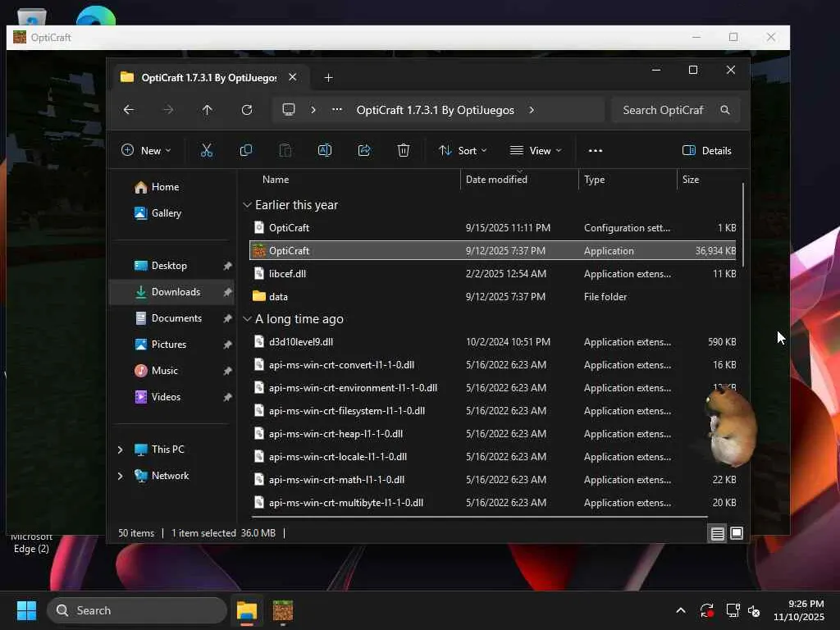This screenshot has height=630, width=840.
Task: Open Videos in navigation pane
Action: coord(171,397)
